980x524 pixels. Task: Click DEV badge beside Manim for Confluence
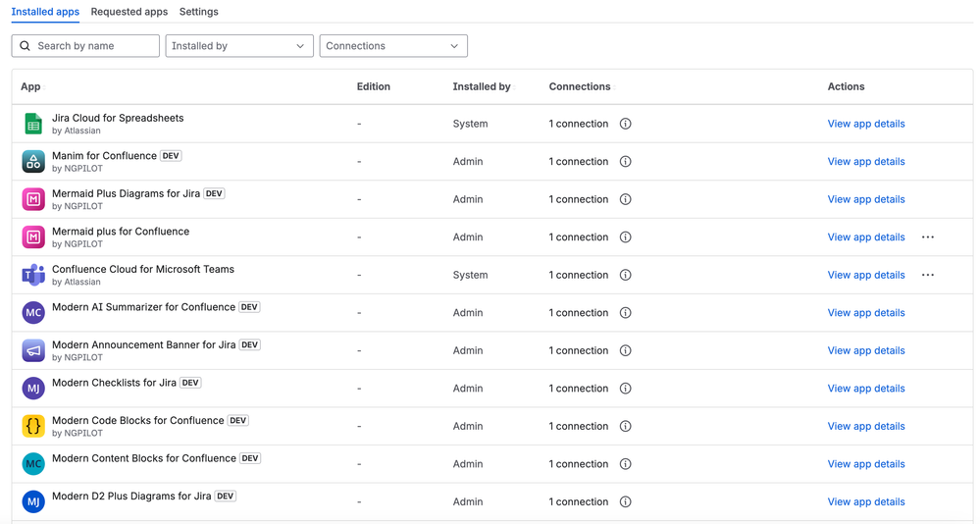click(171, 156)
